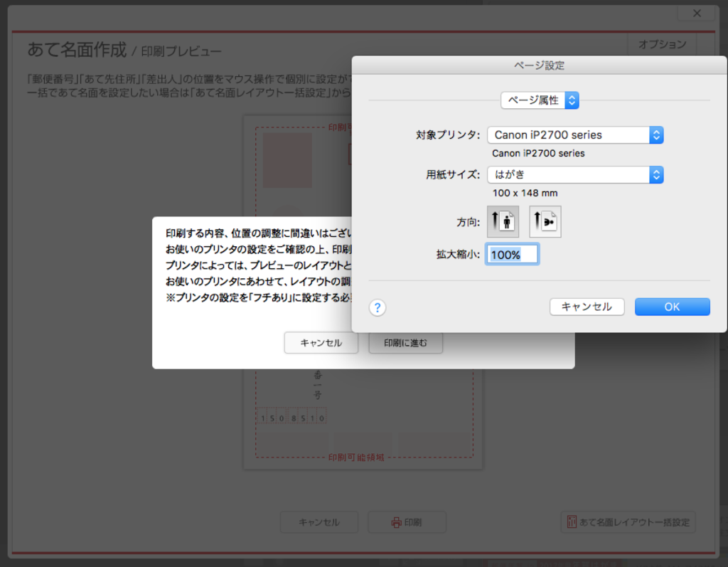Close the preview window with X button
The width and height of the screenshot is (728, 567).
[697, 13]
